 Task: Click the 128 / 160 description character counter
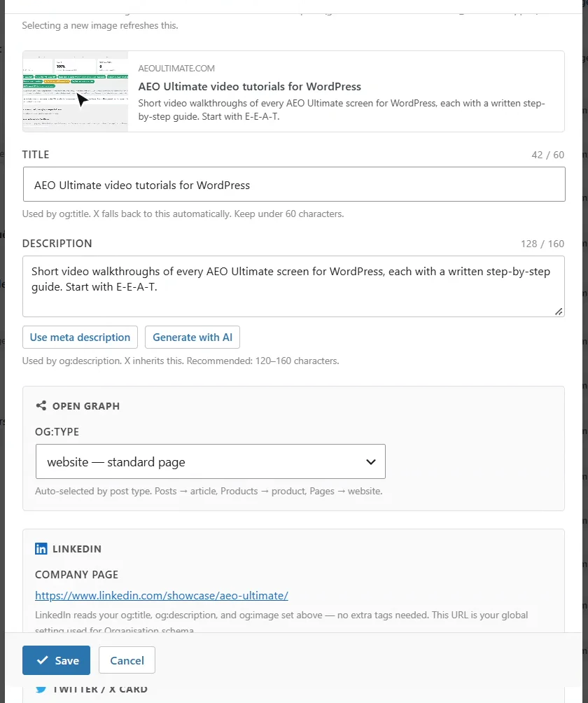[x=542, y=244]
